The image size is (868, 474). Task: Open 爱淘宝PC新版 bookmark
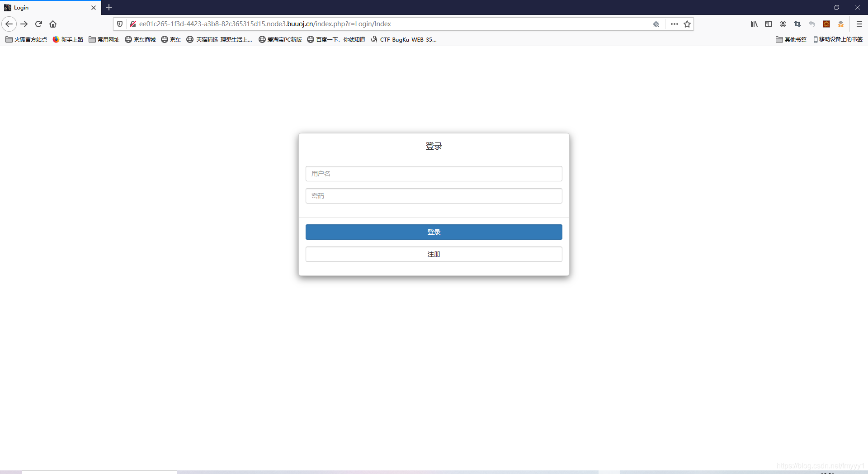(280, 39)
